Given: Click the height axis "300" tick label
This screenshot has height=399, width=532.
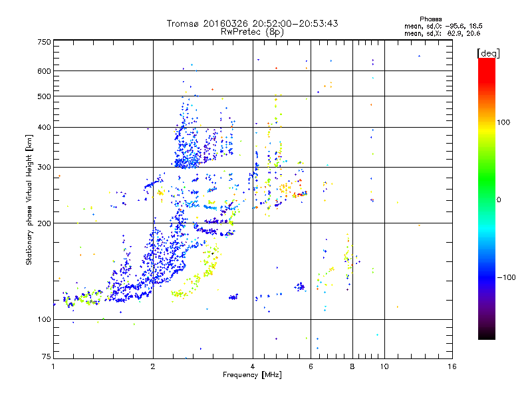Looking at the screenshot, I should tap(45, 168).
